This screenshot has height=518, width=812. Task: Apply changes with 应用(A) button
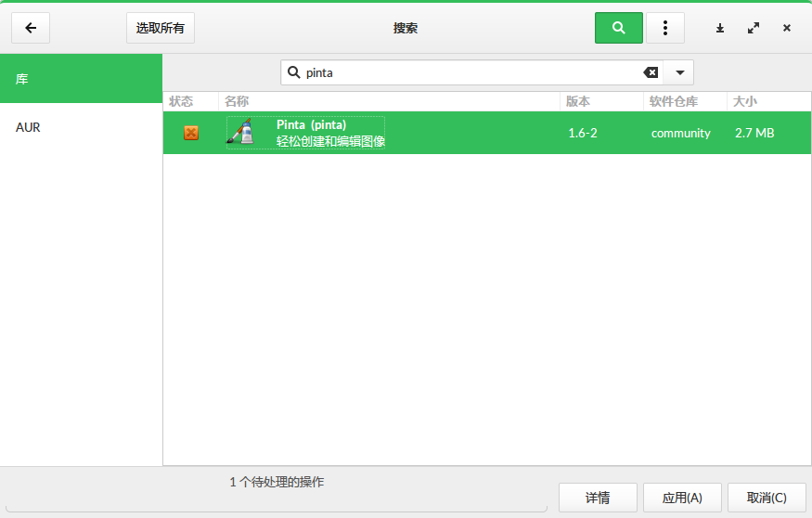click(x=682, y=498)
